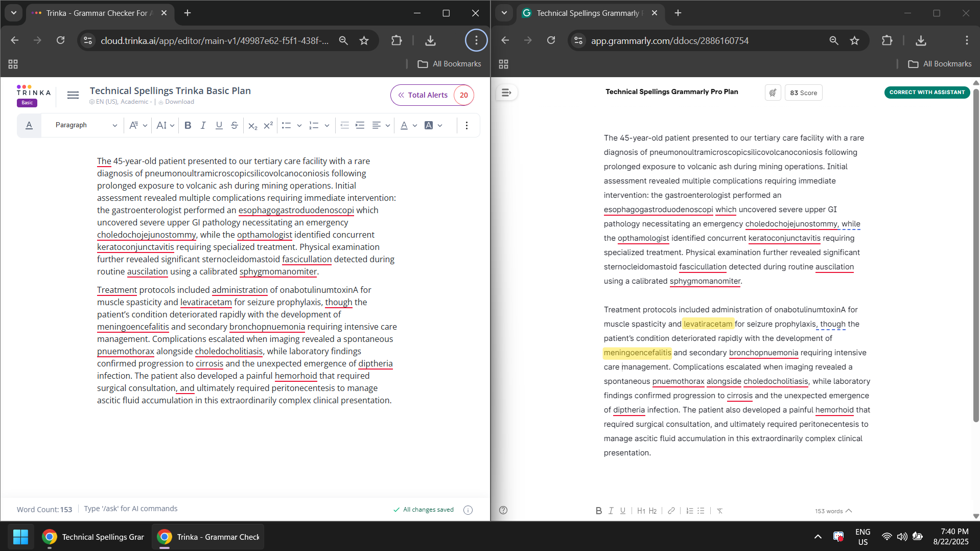The image size is (980, 551).
Task: Toggle Superscript in the Trinka toolbar
Action: (268, 125)
